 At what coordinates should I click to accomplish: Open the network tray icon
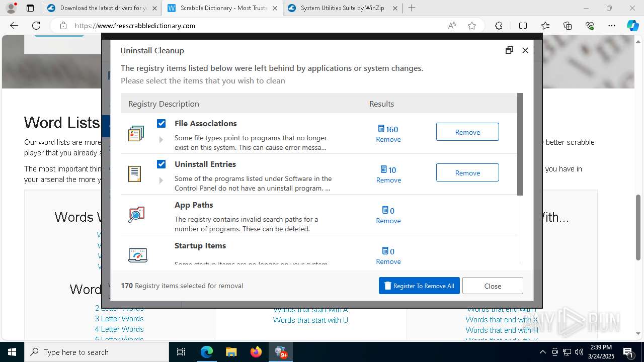click(567, 352)
